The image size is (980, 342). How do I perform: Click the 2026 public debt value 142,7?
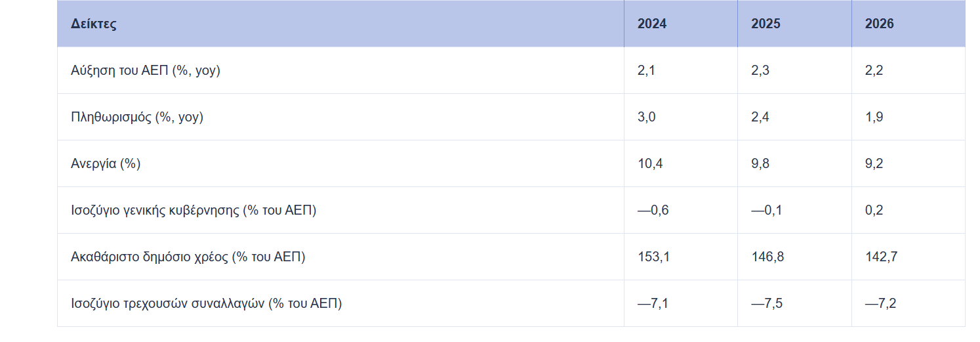point(881,257)
